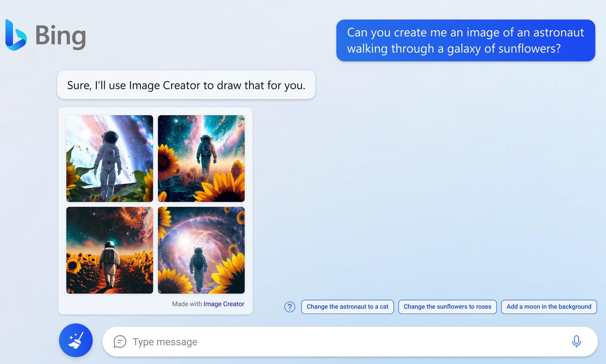Viewport: 606px width, 364px height.
Task: Click Bing watermark on top-left generated image
Action: [x=68, y=200]
